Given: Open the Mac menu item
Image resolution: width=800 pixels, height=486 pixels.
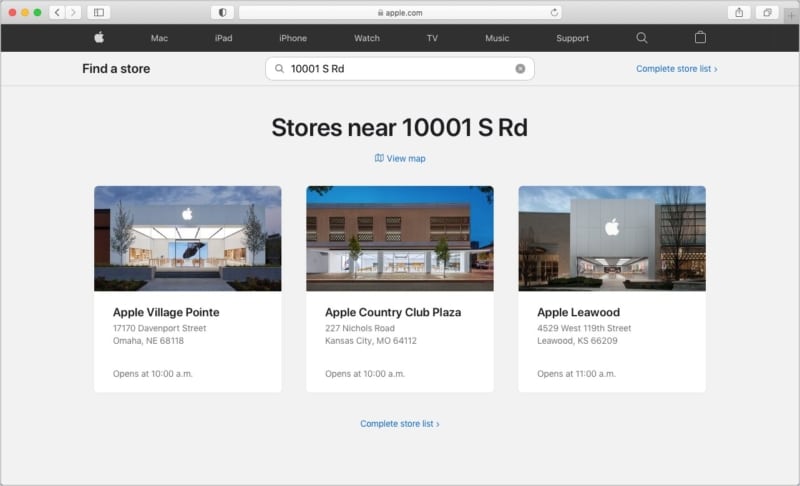Looking at the screenshot, I should coord(159,38).
